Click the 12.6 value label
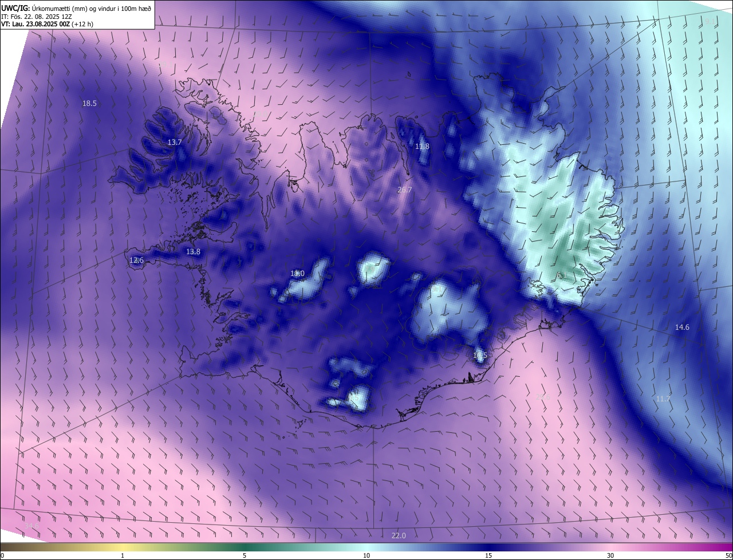733x560 pixels. (136, 261)
